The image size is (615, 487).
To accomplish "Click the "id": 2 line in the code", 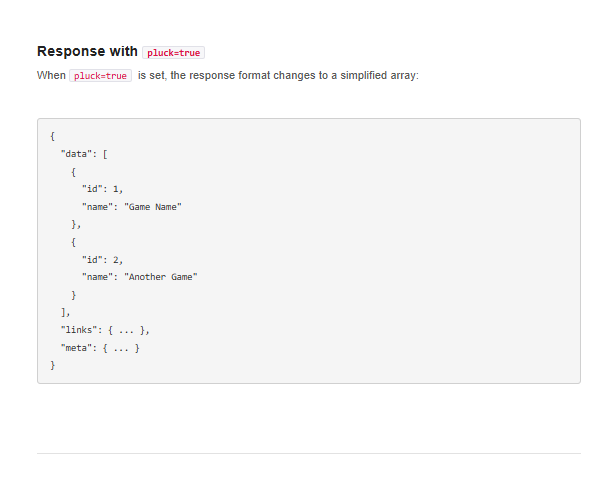I will pos(102,259).
